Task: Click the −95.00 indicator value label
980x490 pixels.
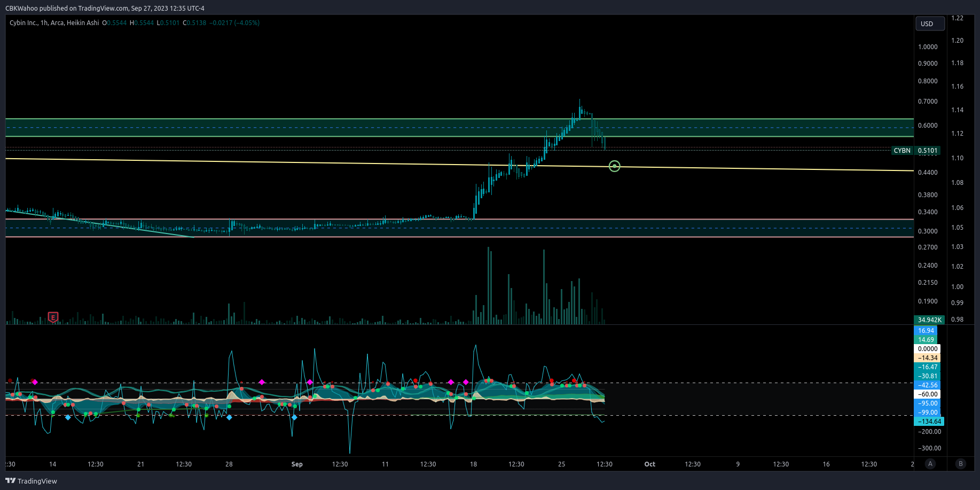Action: [x=928, y=403]
